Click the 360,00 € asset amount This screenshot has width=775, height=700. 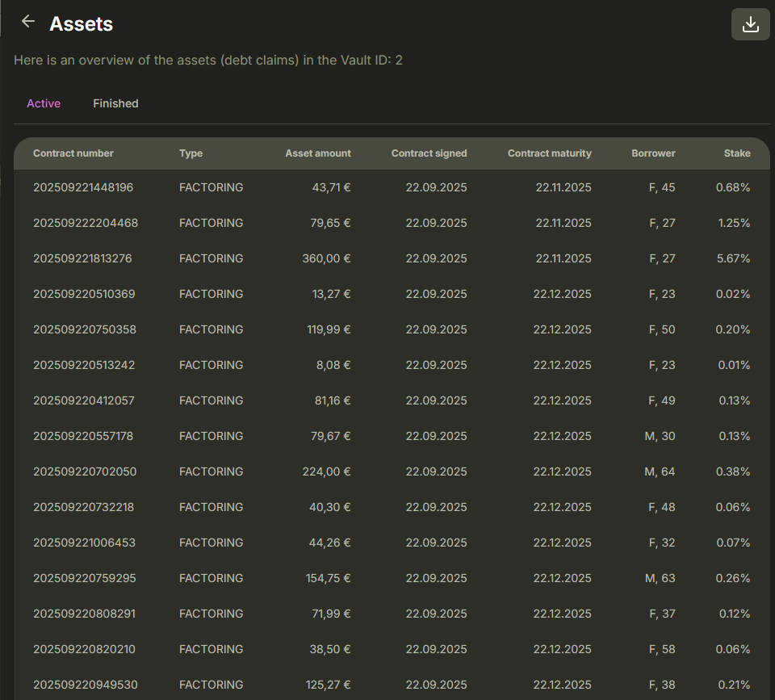[x=325, y=258]
